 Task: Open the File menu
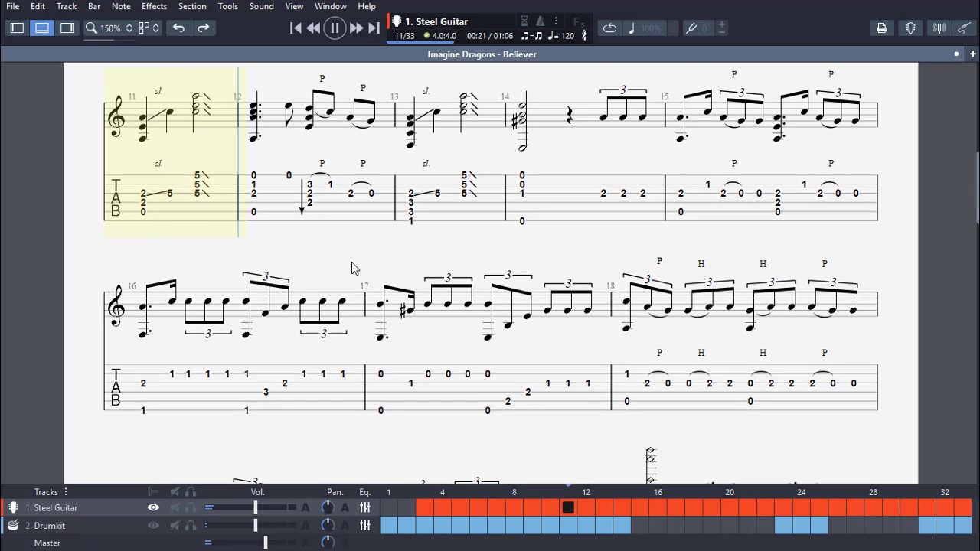pos(13,6)
